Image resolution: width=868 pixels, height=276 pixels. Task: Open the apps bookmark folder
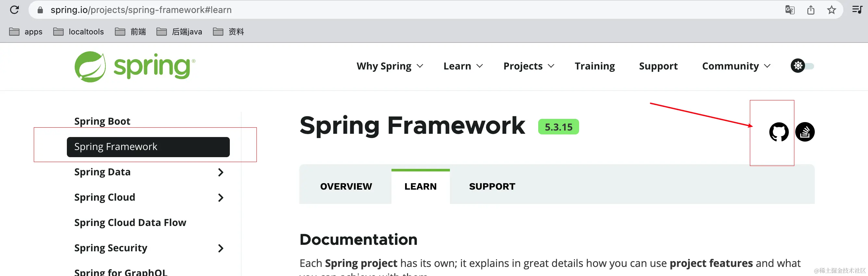[26, 32]
